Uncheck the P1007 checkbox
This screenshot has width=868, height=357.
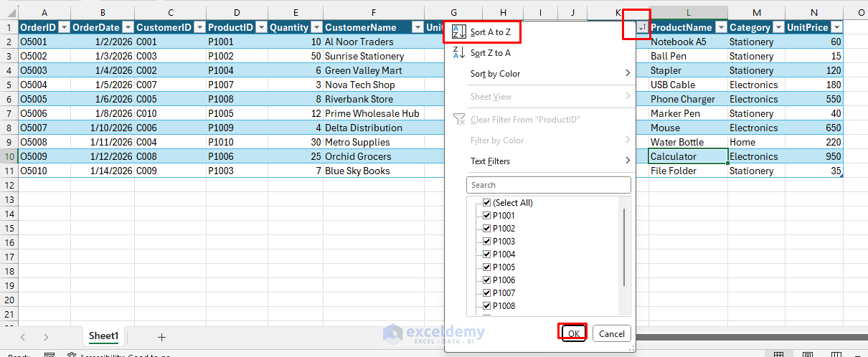point(487,293)
